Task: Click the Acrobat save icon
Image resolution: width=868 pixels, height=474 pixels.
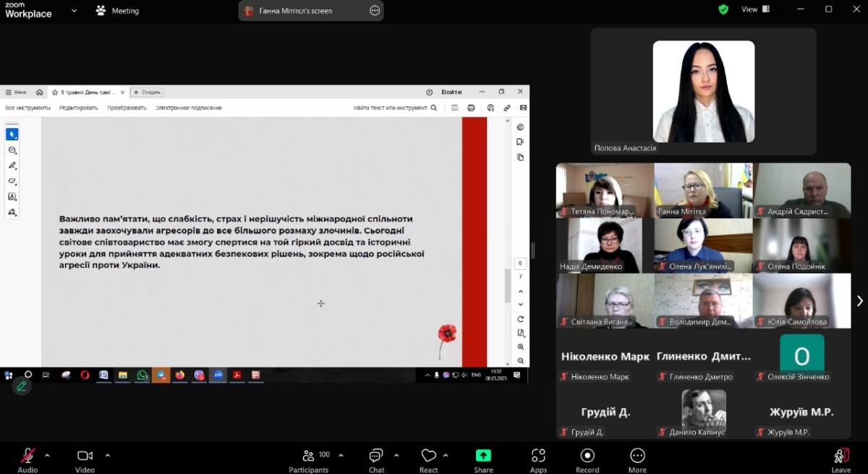Action: [454, 108]
